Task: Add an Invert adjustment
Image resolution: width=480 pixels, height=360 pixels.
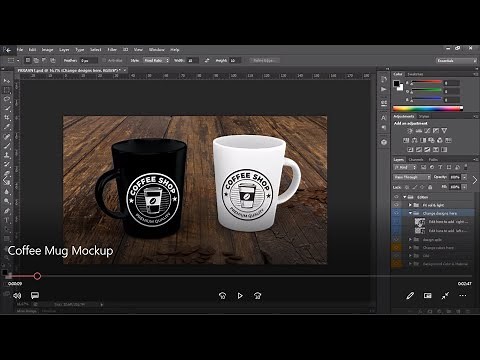Action: [410, 150]
